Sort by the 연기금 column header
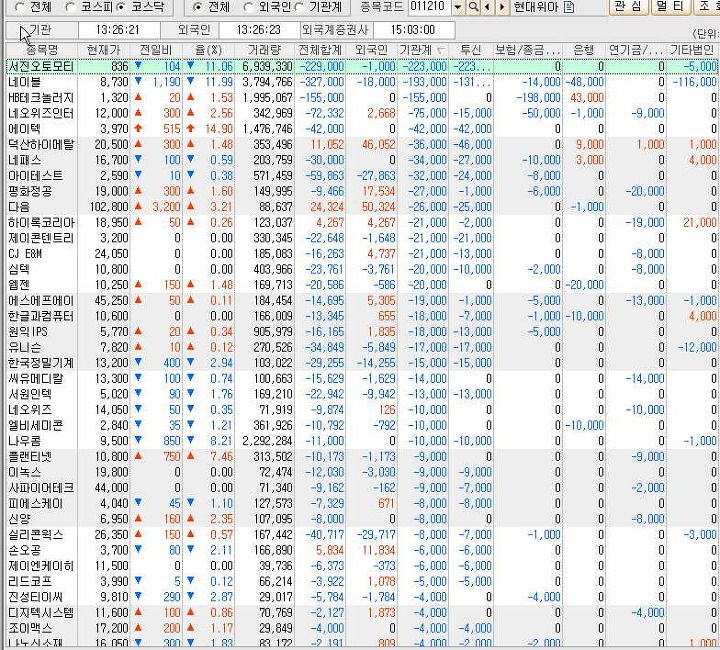Screen dimensions: 720x650 point(636,50)
